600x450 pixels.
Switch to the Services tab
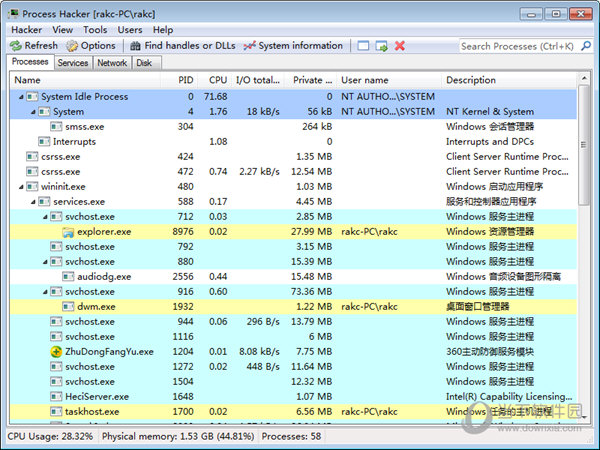coord(73,63)
